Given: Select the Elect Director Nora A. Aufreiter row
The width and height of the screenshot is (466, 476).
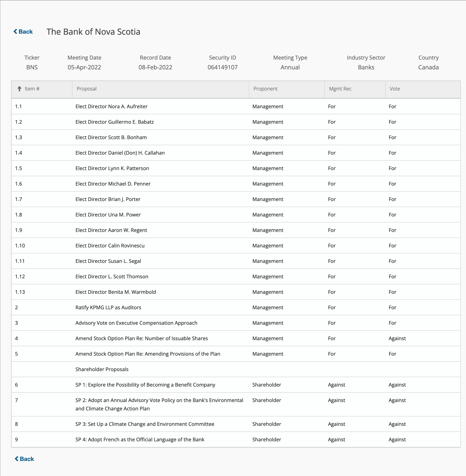Looking at the screenshot, I should click(111, 106).
